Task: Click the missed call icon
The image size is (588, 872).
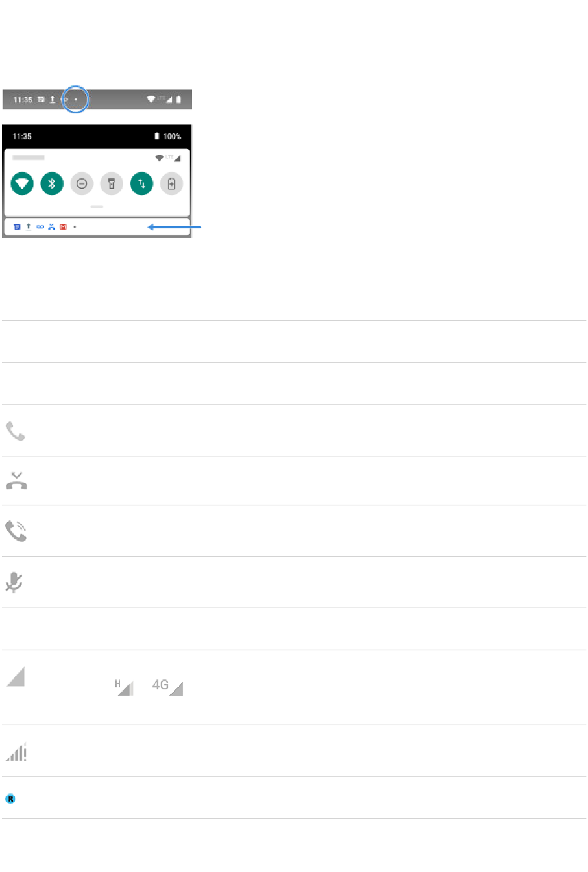Action: (16, 481)
